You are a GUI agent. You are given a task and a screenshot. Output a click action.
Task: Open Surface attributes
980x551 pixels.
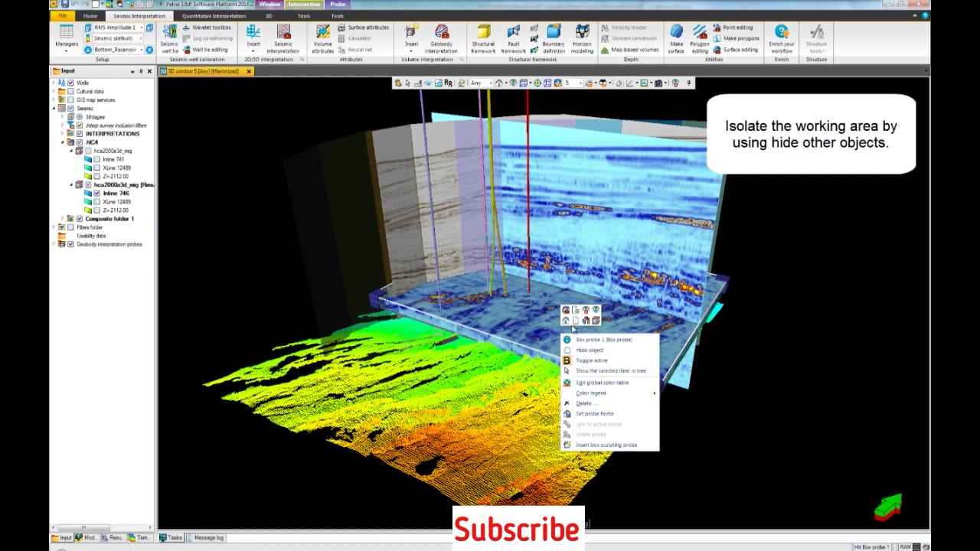(363, 28)
